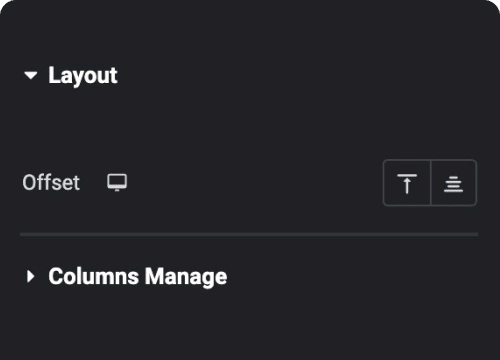This screenshot has height=360, width=500.
Task: Open device dropdown next to Offset
Action: tap(117, 182)
